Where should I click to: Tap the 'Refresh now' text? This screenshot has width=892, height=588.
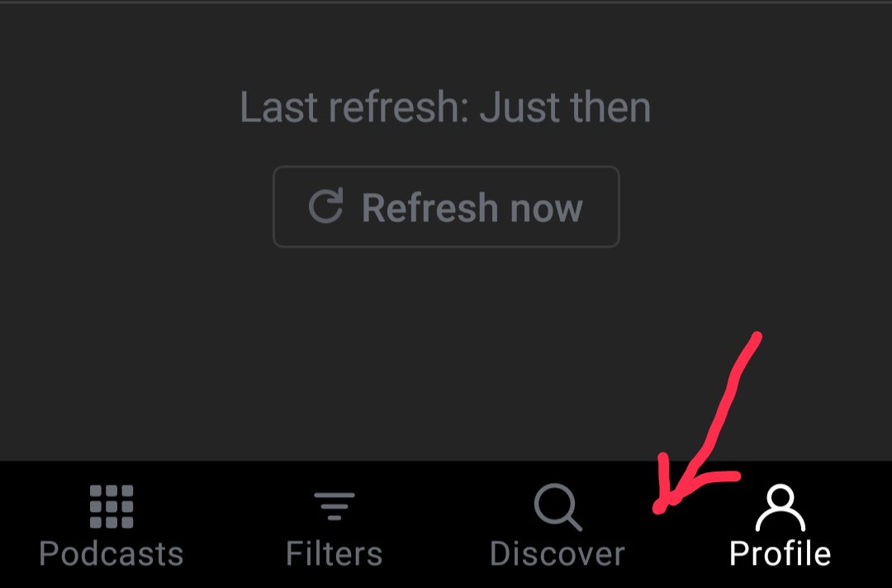point(472,207)
